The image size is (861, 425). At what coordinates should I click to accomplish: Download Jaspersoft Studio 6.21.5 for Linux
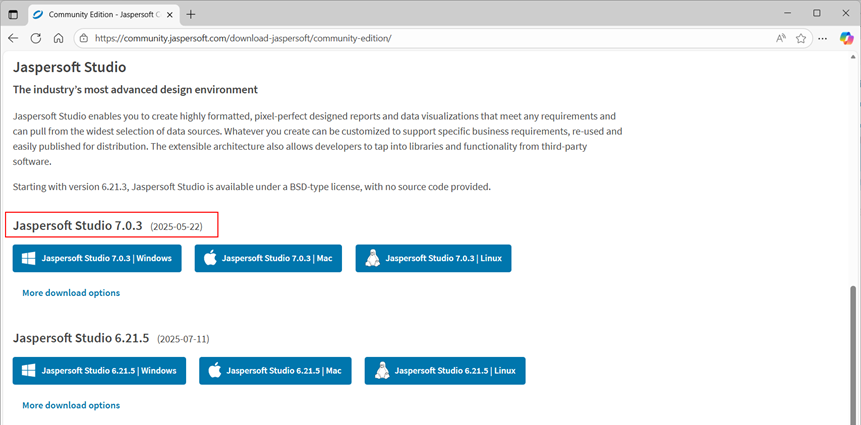click(x=444, y=370)
